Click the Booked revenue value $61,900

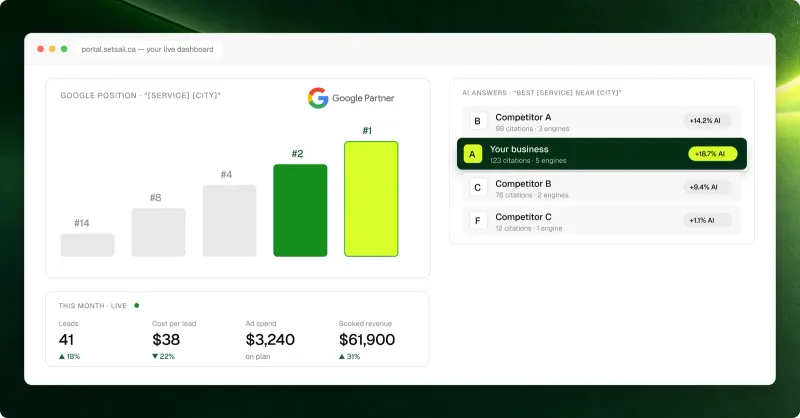pyautogui.click(x=367, y=339)
